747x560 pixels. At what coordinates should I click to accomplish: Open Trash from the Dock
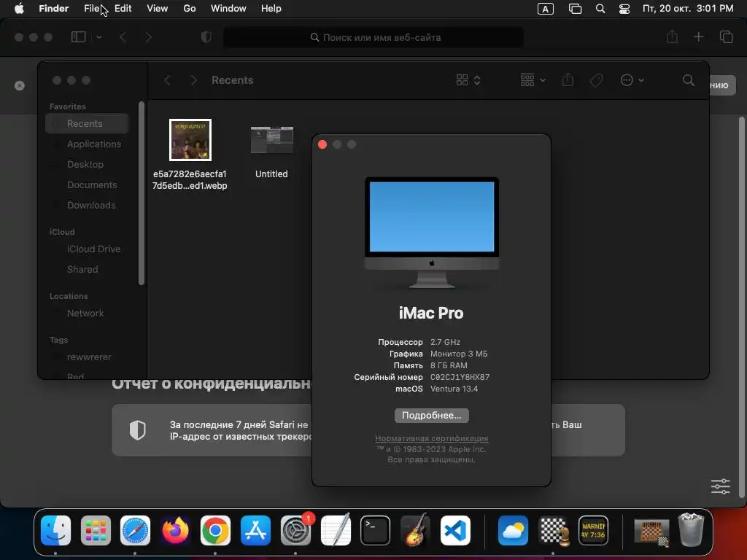click(x=691, y=529)
